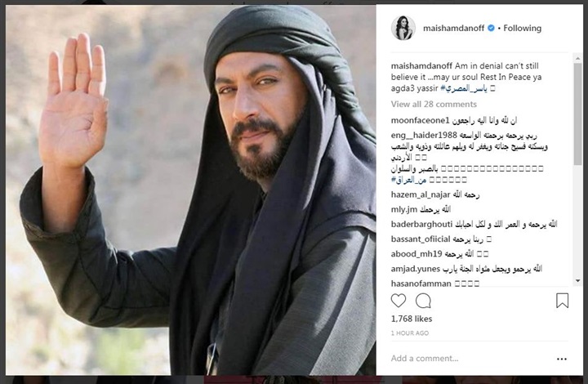
Task: Open the Arabic hashtag in caption
Action: (464, 88)
